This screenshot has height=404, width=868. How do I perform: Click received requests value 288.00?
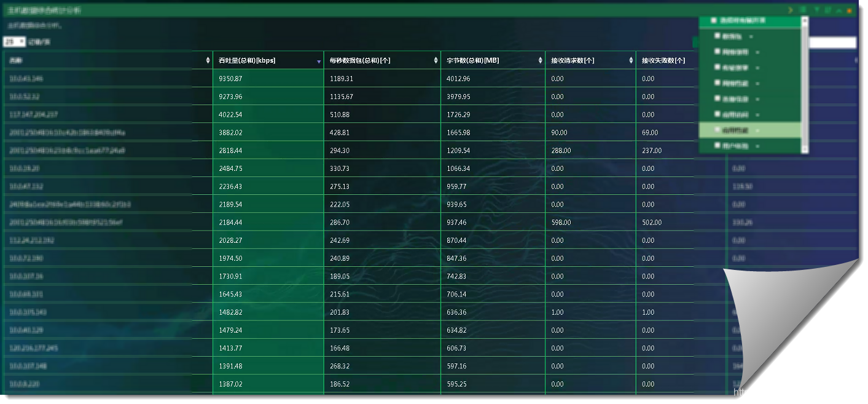pos(561,150)
